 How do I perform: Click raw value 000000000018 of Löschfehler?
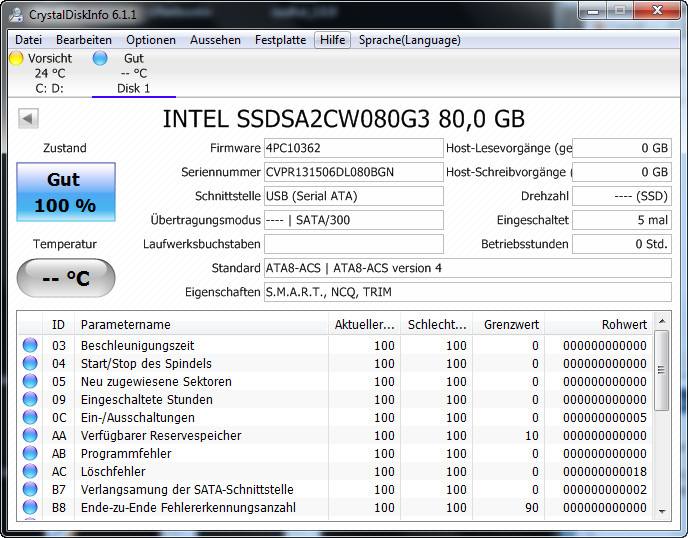[x=605, y=471]
